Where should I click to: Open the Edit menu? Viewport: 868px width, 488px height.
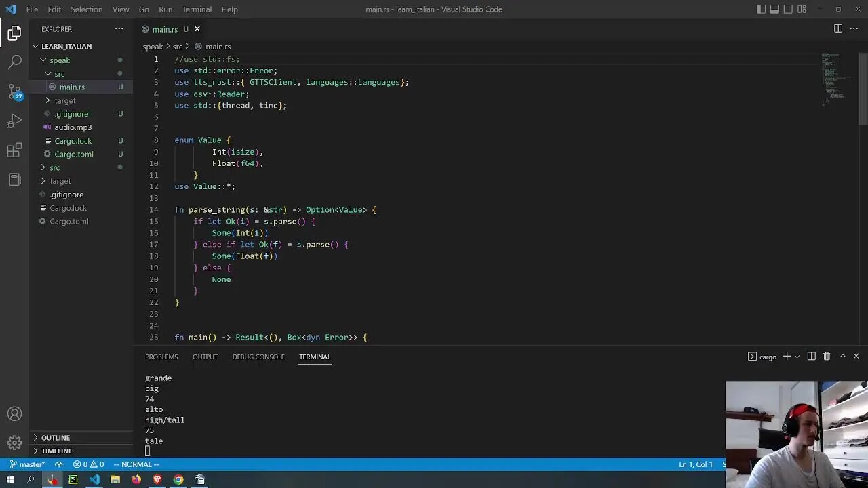pos(54,9)
